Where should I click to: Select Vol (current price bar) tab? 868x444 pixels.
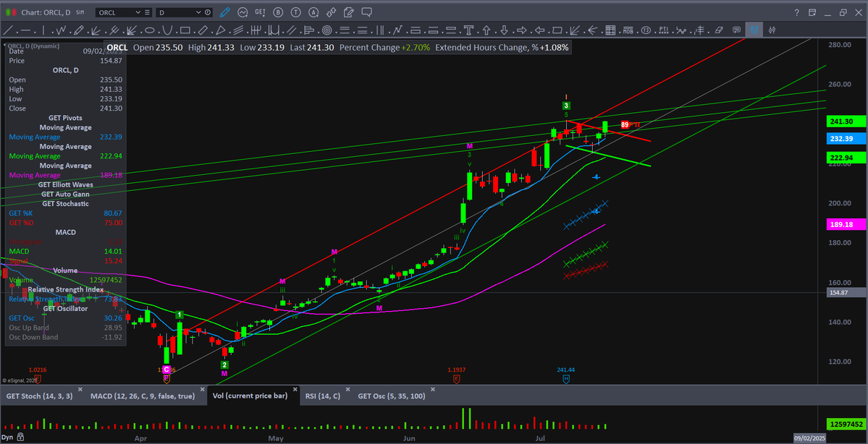tap(250, 396)
